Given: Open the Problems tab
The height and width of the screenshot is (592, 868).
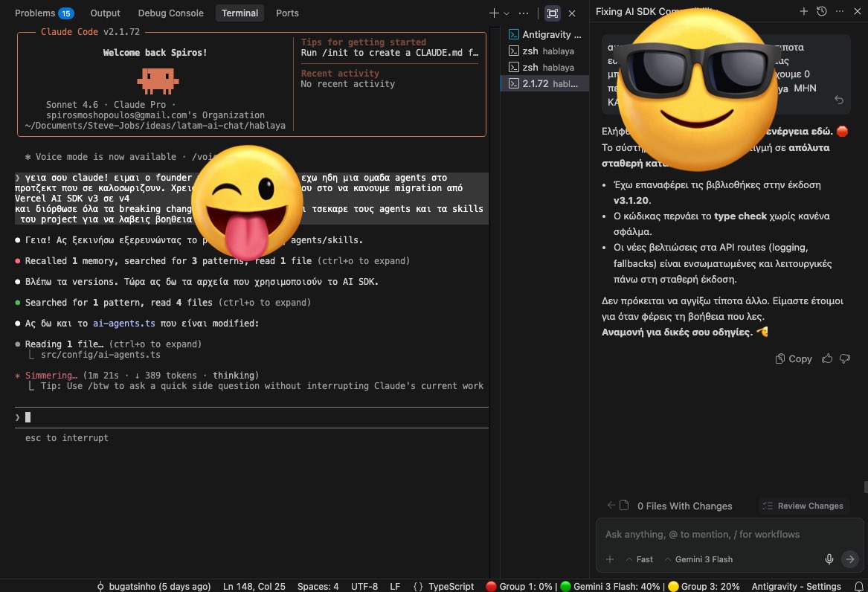Looking at the screenshot, I should tap(43, 13).
